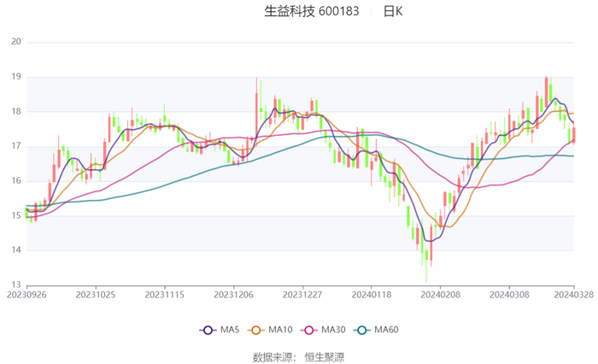The width and height of the screenshot is (598, 364).
Task: Click the 20230926 date axis label
Action: (26, 295)
